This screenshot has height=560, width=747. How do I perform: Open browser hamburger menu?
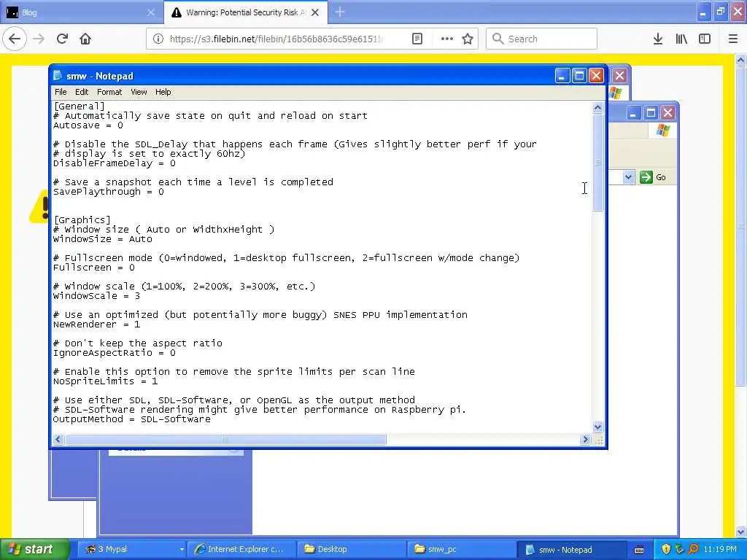coord(733,39)
